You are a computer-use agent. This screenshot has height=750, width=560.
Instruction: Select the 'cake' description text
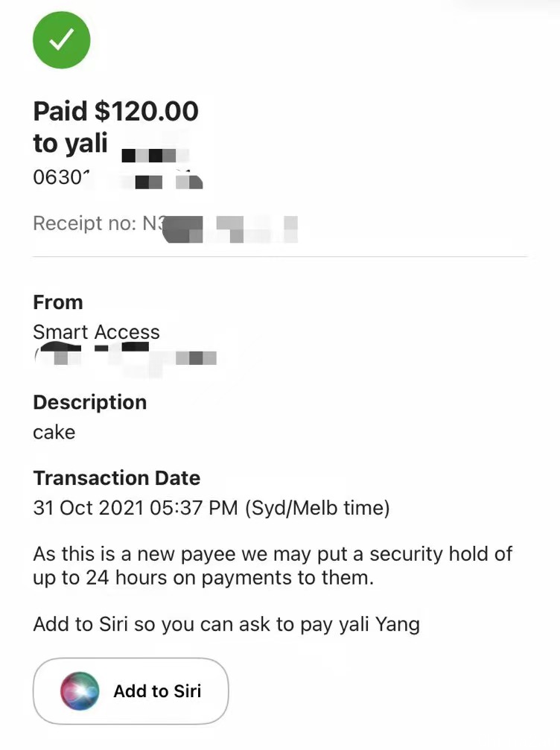tap(54, 433)
